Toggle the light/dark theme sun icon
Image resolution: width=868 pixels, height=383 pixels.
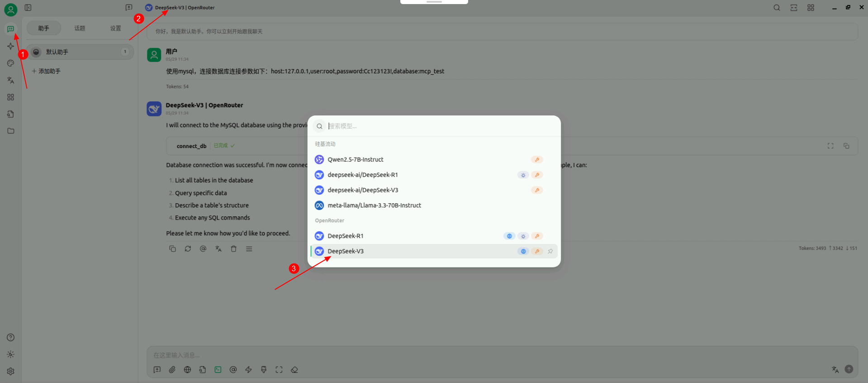click(x=10, y=354)
